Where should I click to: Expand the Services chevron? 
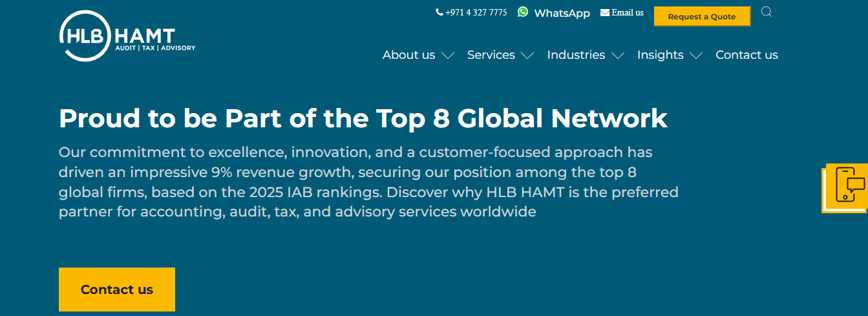[x=527, y=56]
